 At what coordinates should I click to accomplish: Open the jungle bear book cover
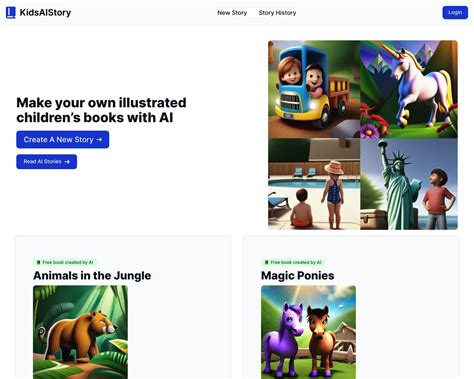[x=80, y=332]
